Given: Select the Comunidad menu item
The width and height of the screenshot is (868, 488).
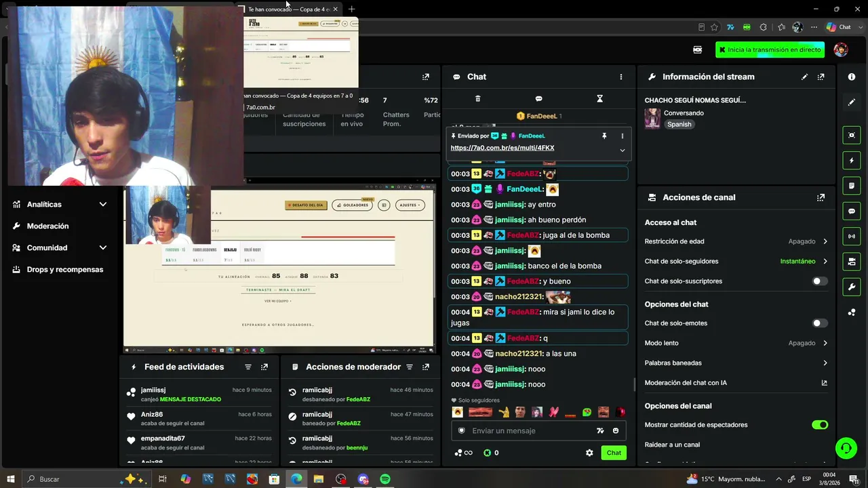Looking at the screenshot, I should pos(47,247).
